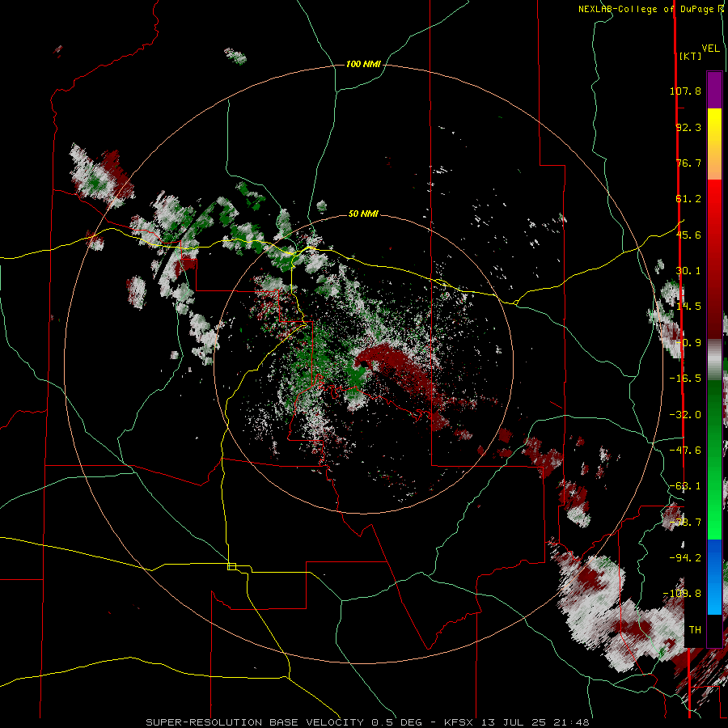This screenshot has width=728, height=728.
Task: Click the 107.8 value on the velocity scale
Action: 685,91
